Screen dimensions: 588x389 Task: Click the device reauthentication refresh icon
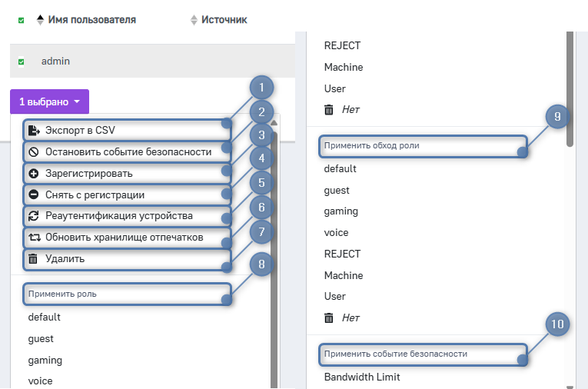tap(33, 216)
